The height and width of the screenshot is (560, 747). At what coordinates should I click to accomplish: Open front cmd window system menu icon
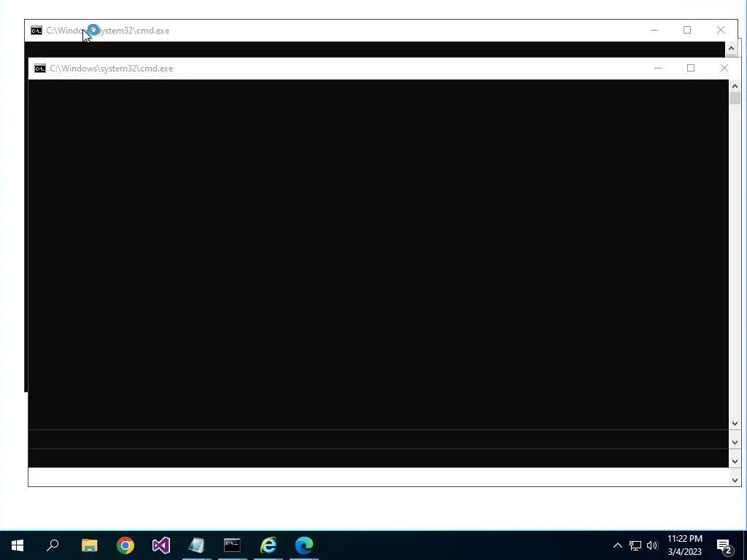[x=40, y=69]
